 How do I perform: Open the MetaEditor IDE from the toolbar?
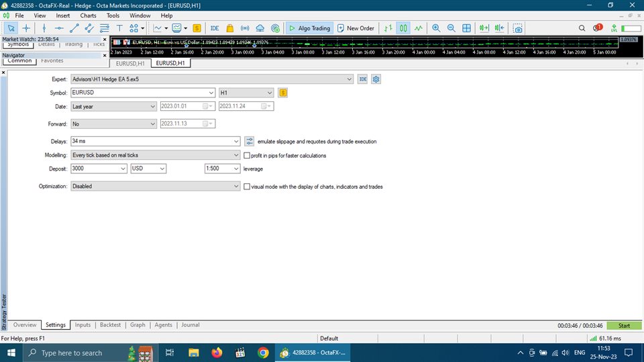[x=215, y=28]
